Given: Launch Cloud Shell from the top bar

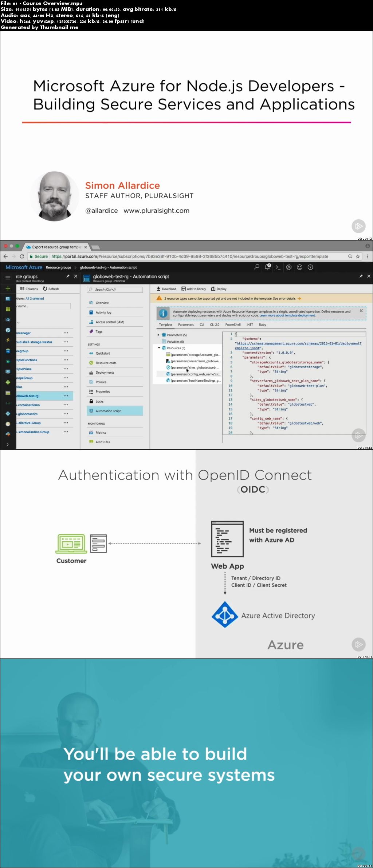Looking at the screenshot, I should coord(278,267).
